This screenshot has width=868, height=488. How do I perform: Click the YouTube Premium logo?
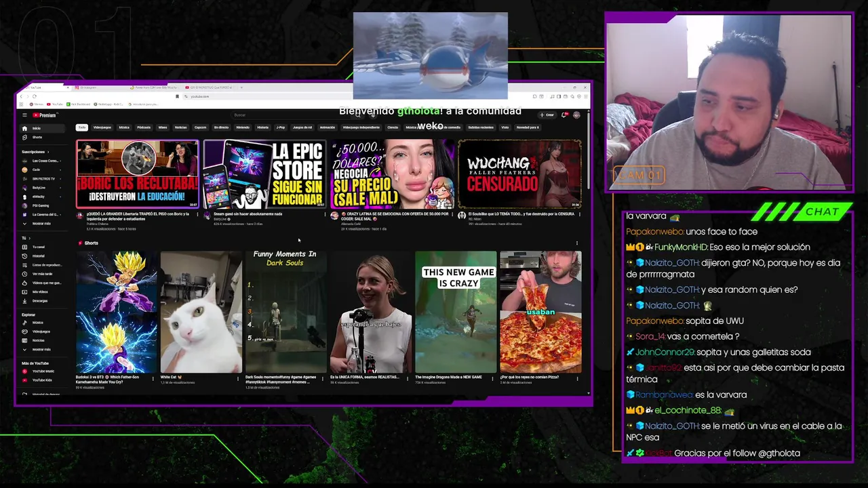[44, 115]
